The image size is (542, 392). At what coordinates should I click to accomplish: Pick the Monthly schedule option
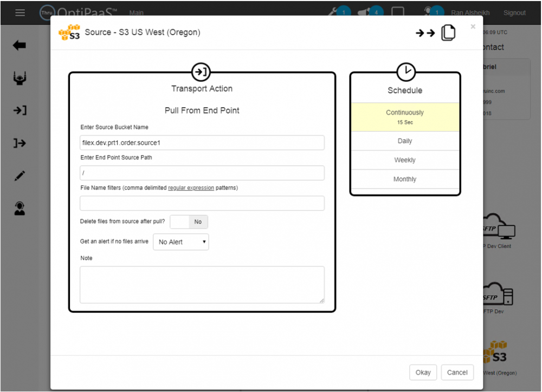(x=405, y=179)
